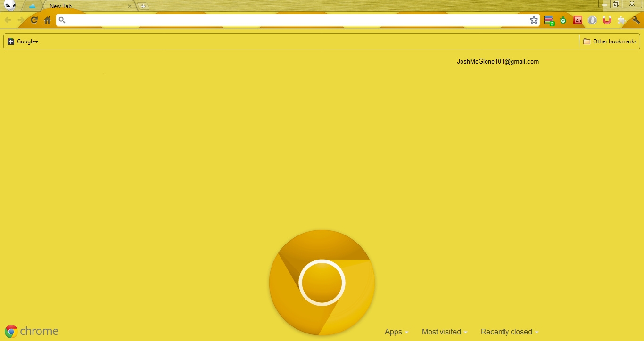Click the Chrome wrench settings icon
The image size is (644, 341).
click(636, 20)
